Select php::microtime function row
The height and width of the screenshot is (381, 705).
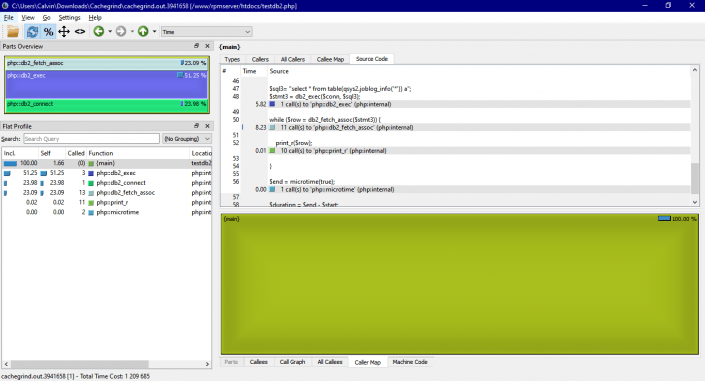(x=107, y=212)
